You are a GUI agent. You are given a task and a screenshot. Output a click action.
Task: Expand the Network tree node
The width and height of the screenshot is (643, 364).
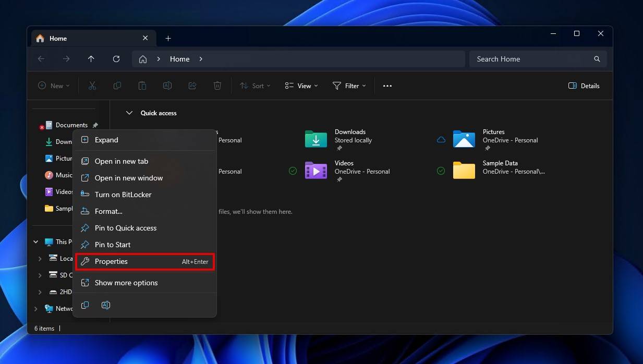(35, 309)
